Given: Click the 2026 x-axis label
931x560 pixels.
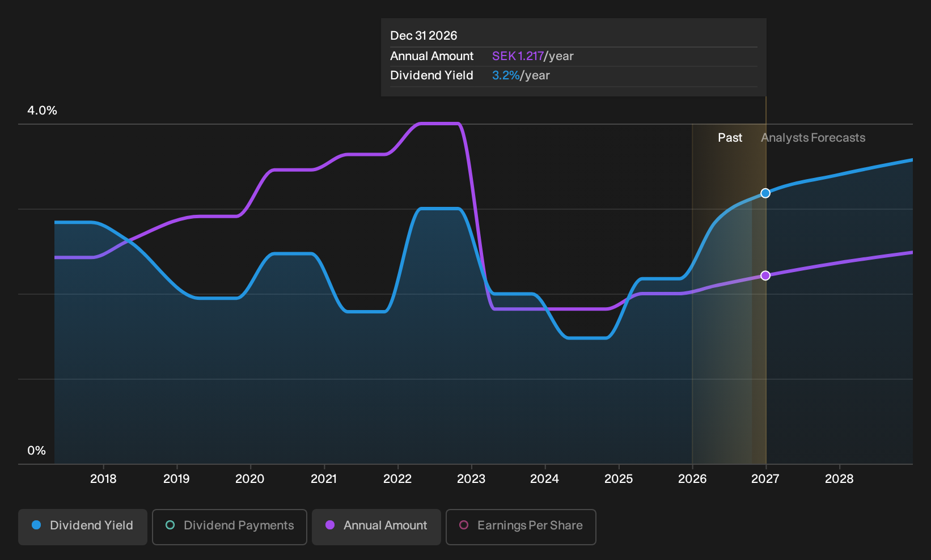Looking at the screenshot, I should pyautogui.click(x=692, y=479).
